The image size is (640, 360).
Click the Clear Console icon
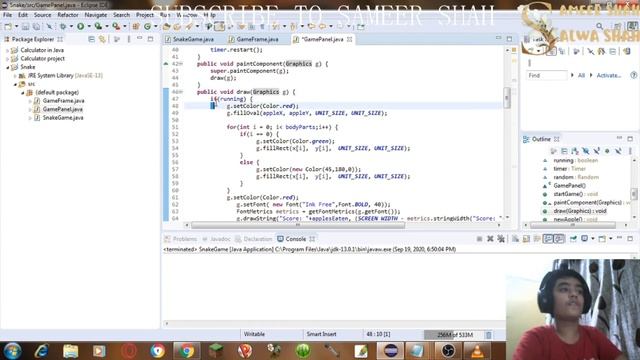pyautogui.click(x=515, y=239)
